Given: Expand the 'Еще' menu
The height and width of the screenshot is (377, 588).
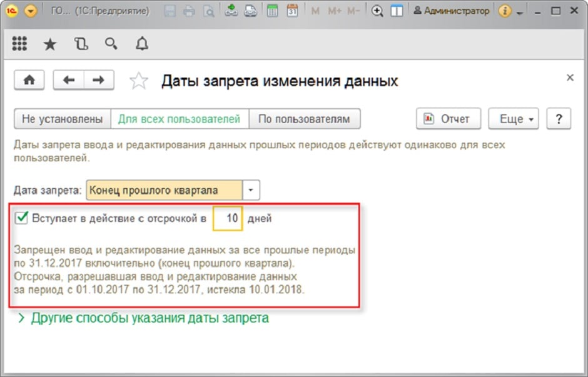Looking at the screenshot, I should click(513, 119).
